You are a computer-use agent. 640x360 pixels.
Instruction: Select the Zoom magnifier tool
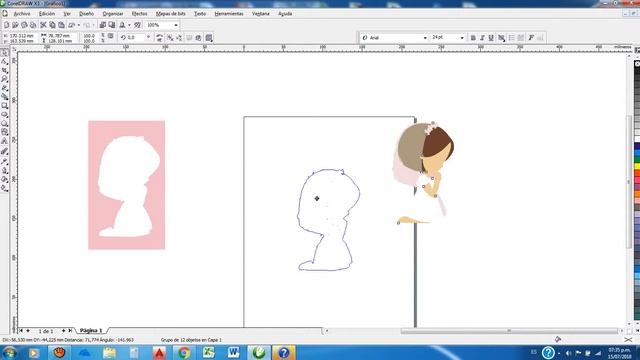point(4,79)
